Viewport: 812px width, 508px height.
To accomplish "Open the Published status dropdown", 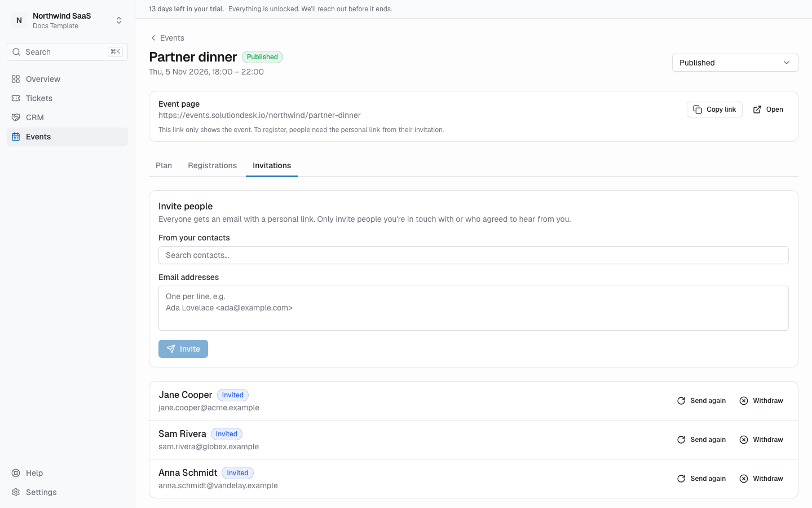I will pos(735,63).
